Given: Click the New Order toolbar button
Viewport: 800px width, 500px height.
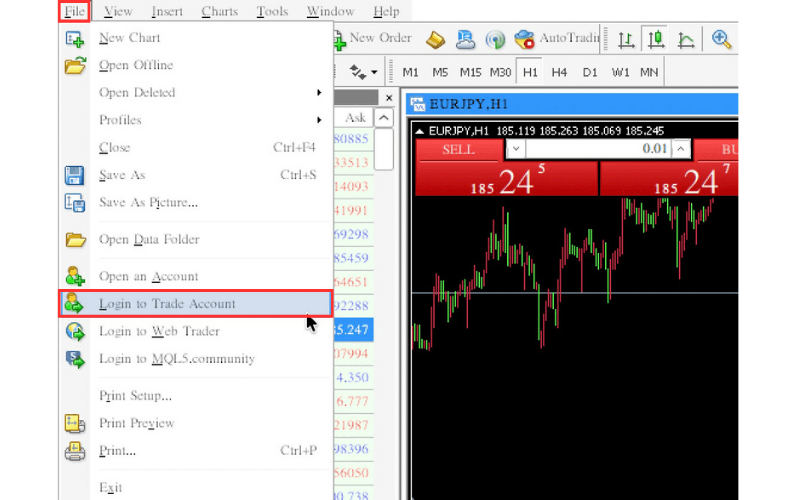Looking at the screenshot, I should (373, 39).
